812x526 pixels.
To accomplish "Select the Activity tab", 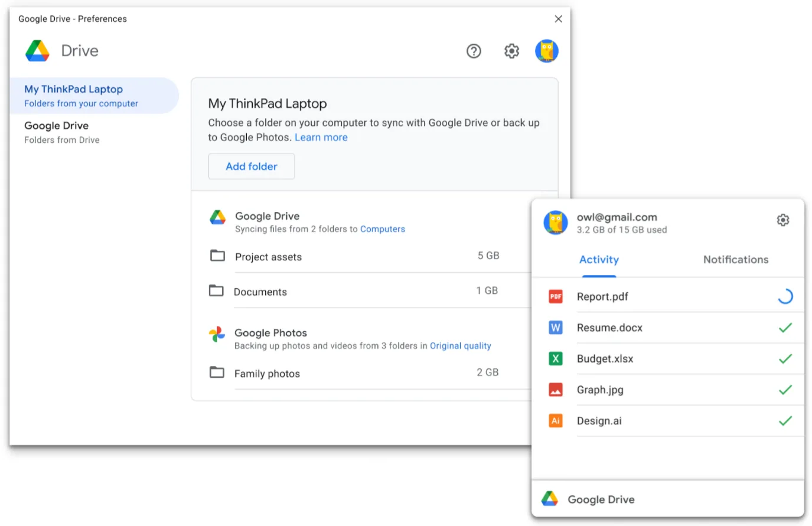I will (599, 260).
